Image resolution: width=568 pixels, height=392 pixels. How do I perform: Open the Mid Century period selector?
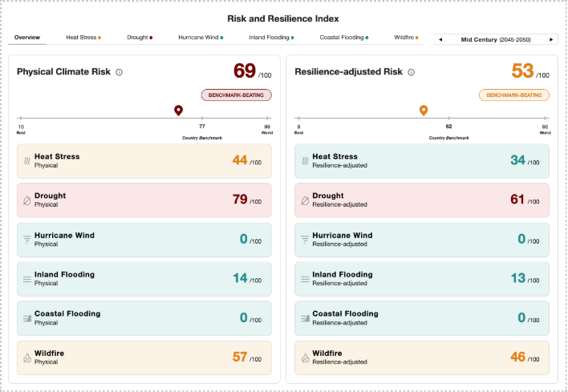point(495,38)
